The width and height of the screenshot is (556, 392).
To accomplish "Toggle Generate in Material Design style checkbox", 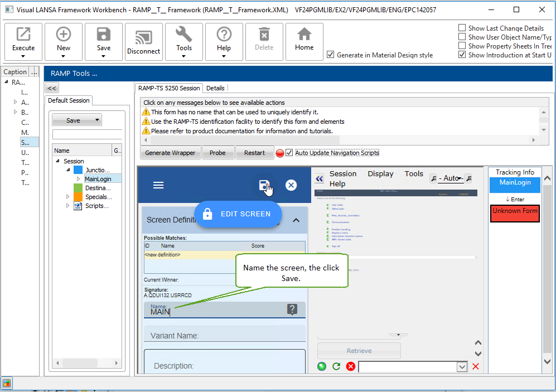I will pos(331,55).
